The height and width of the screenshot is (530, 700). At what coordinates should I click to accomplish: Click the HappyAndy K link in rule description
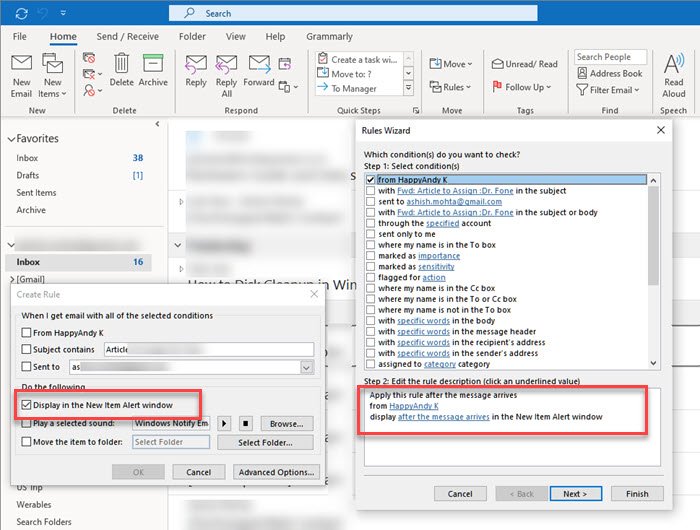(414, 406)
